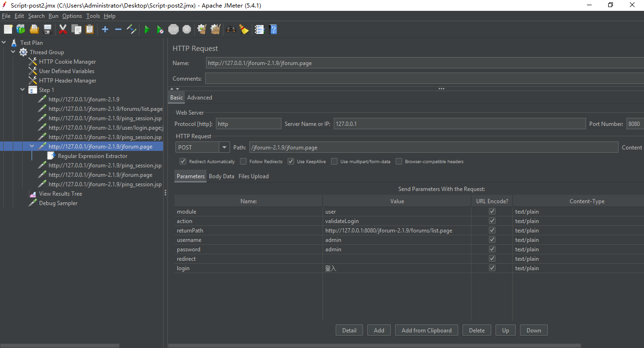Click Add from Clipboard button
The image size is (644, 348).
point(427,331)
